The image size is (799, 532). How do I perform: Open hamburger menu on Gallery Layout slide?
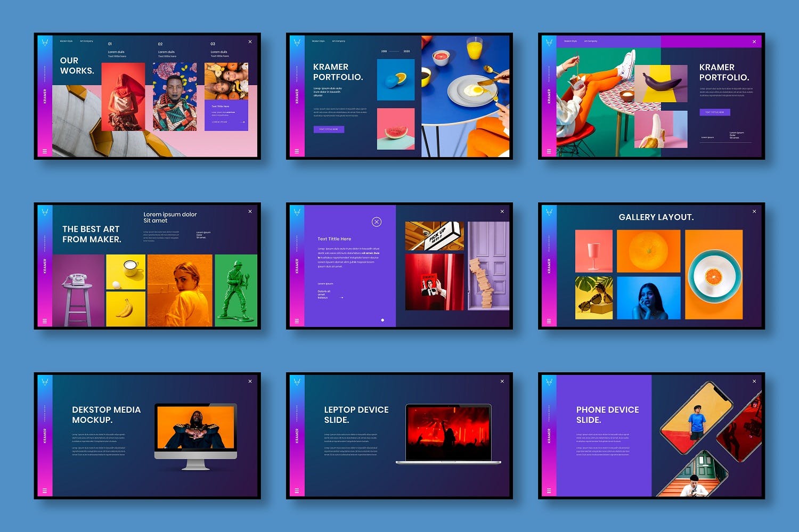549,321
